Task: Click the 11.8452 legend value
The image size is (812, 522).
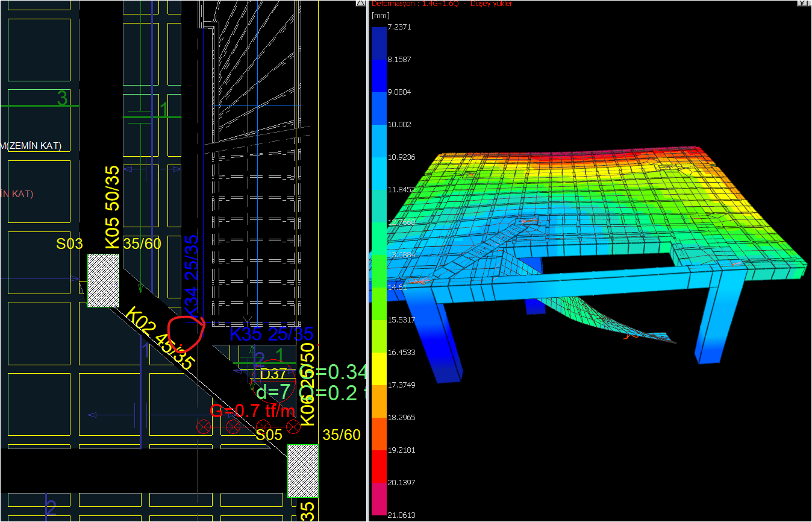Action: pos(402,190)
